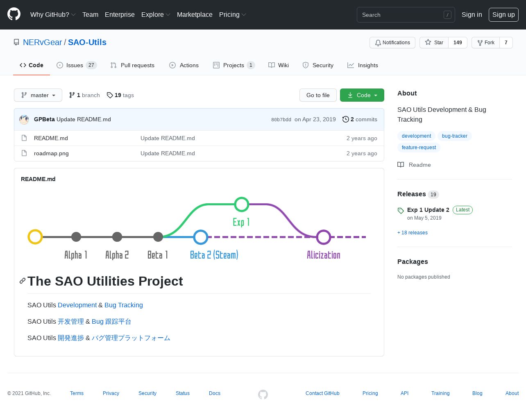Open the roadmap.png file
The image size is (526, 420).
point(51,153)
